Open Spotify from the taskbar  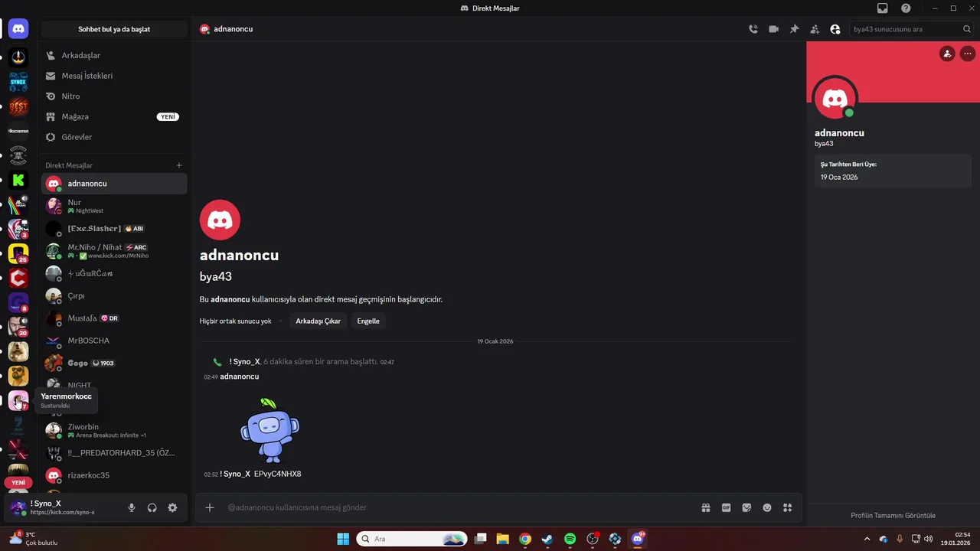(570, 539)
